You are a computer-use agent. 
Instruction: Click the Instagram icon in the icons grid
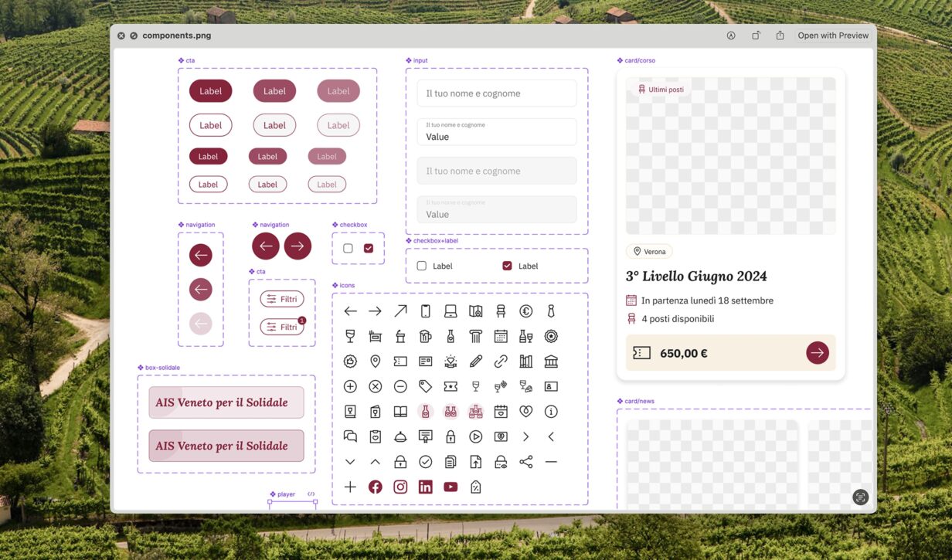point(400,487)
